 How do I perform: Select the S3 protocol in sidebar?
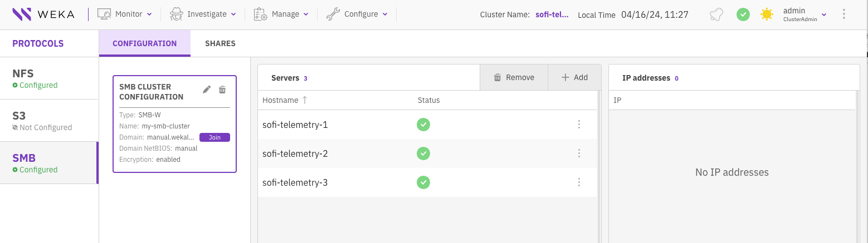pyautogui.click(x=49, y=121)
